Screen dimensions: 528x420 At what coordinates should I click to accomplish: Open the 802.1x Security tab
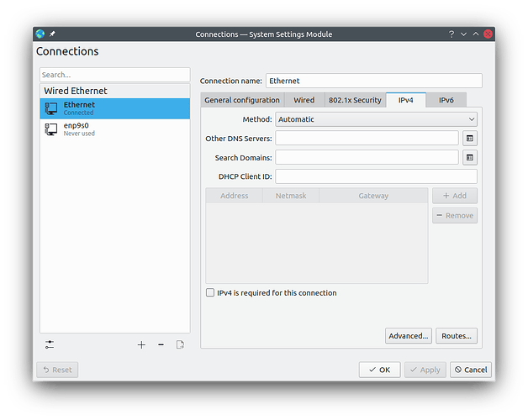point(355,100)
